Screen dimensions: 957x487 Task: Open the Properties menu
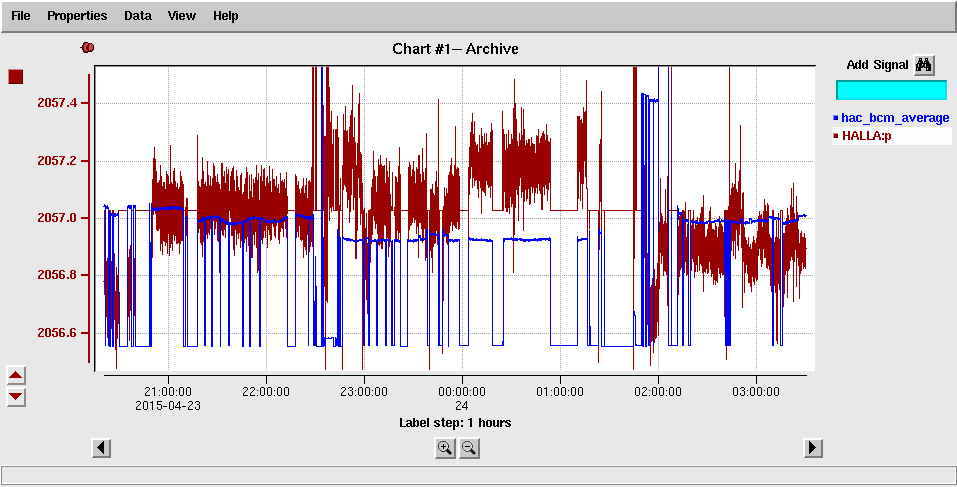click(77, 16)
